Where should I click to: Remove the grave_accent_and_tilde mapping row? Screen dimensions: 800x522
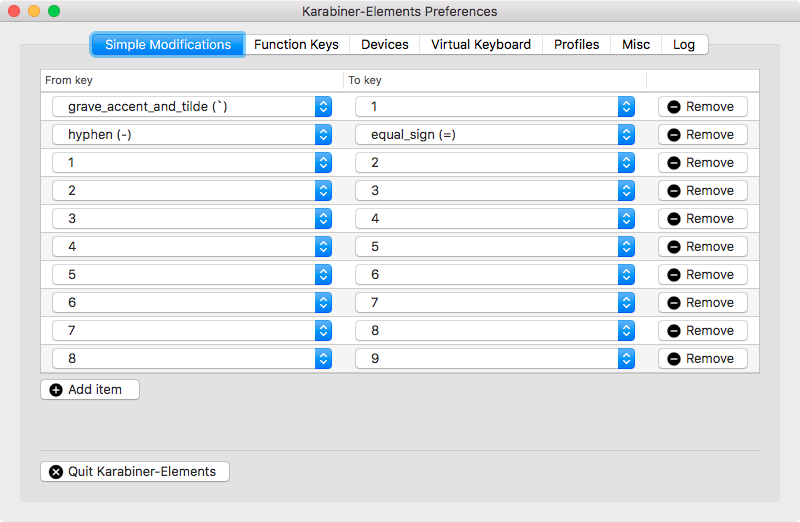702,107
